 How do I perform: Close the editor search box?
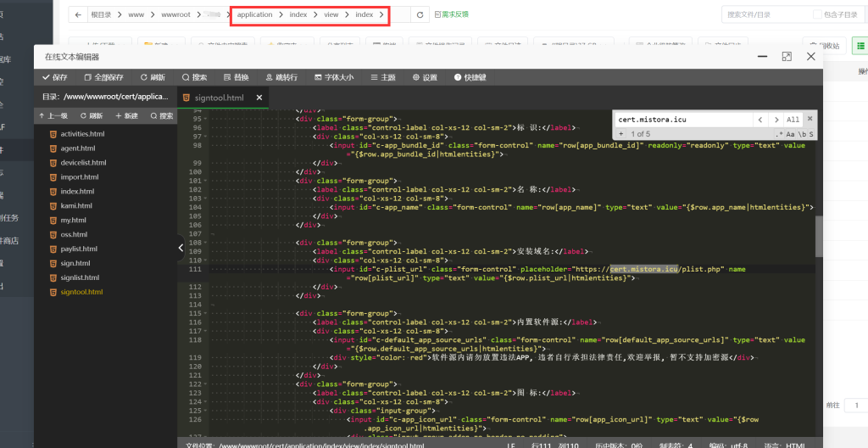click(x=810, y=118)
